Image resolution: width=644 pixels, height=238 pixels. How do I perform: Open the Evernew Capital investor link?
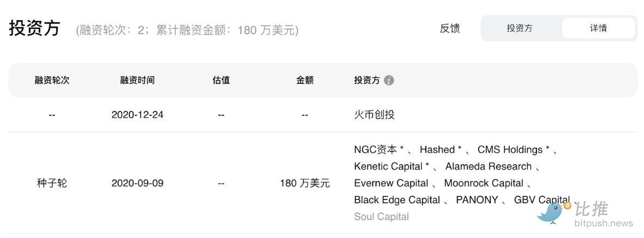(391, 183)
